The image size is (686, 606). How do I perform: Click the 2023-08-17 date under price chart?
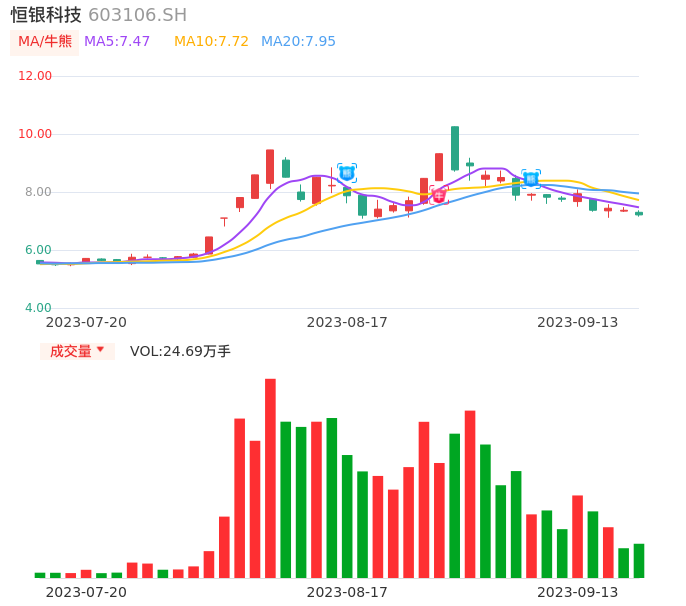(347, 322)
